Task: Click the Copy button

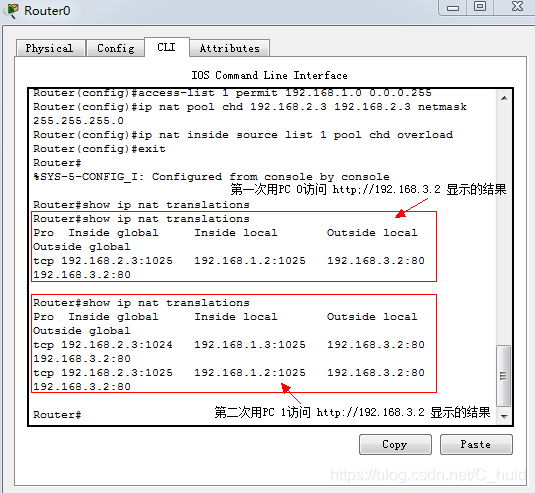Action: pos(395,444)
